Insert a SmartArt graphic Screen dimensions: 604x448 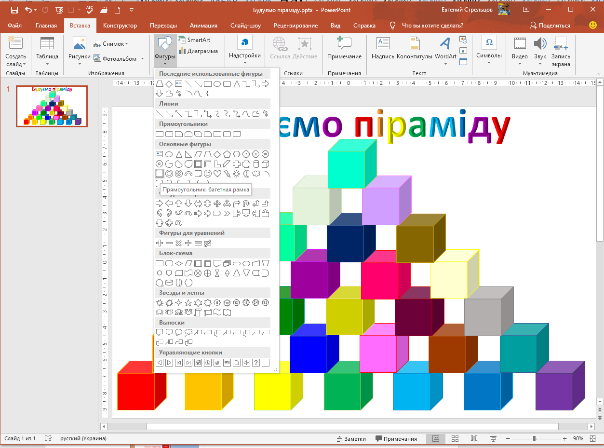pyautogui.click(x=200, y=38)
